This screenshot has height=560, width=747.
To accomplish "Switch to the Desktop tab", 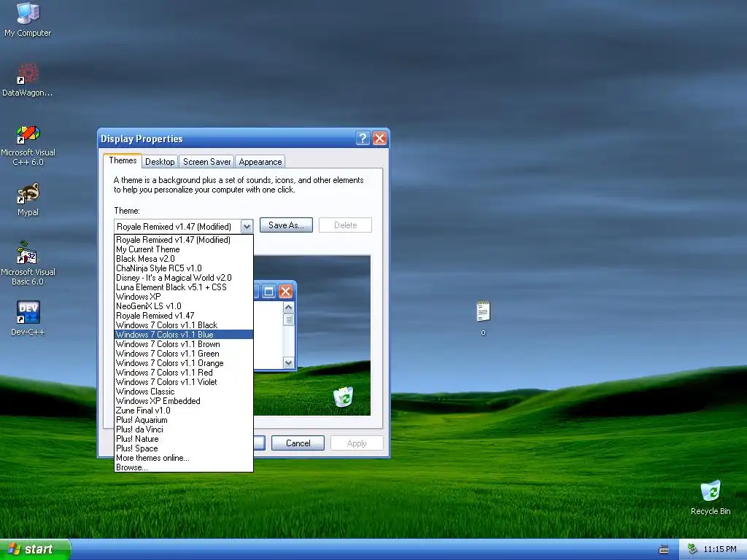I will pos(160,162).
